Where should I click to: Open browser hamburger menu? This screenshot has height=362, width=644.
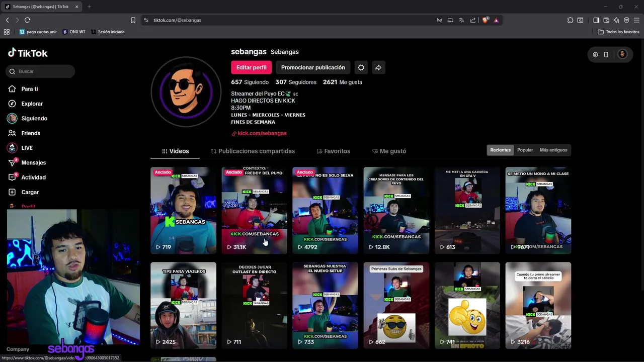(636, 20)
